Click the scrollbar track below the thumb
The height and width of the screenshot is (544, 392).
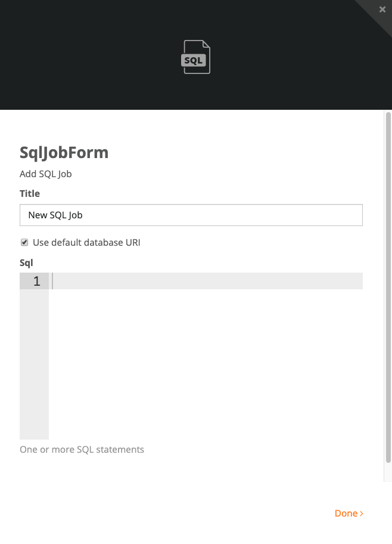tap(388, 472)
